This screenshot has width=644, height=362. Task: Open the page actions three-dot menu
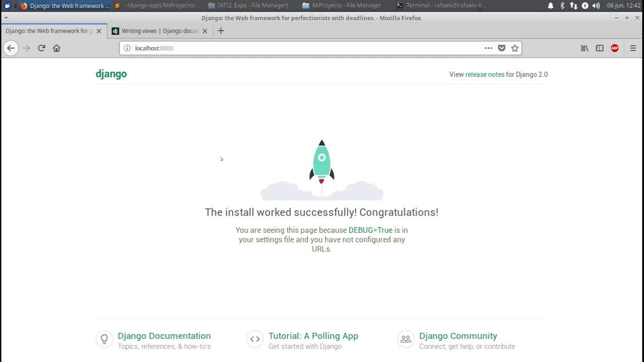[x=488, y=48]
